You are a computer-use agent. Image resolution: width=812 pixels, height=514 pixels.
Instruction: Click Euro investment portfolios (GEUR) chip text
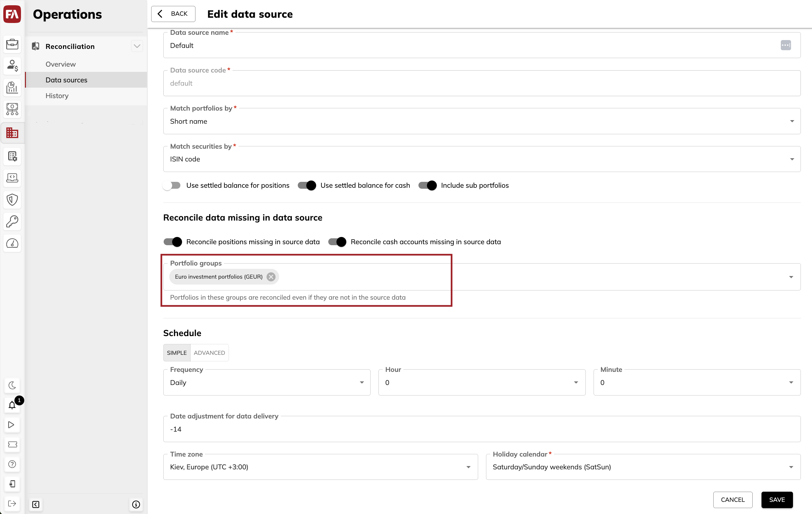218,277
